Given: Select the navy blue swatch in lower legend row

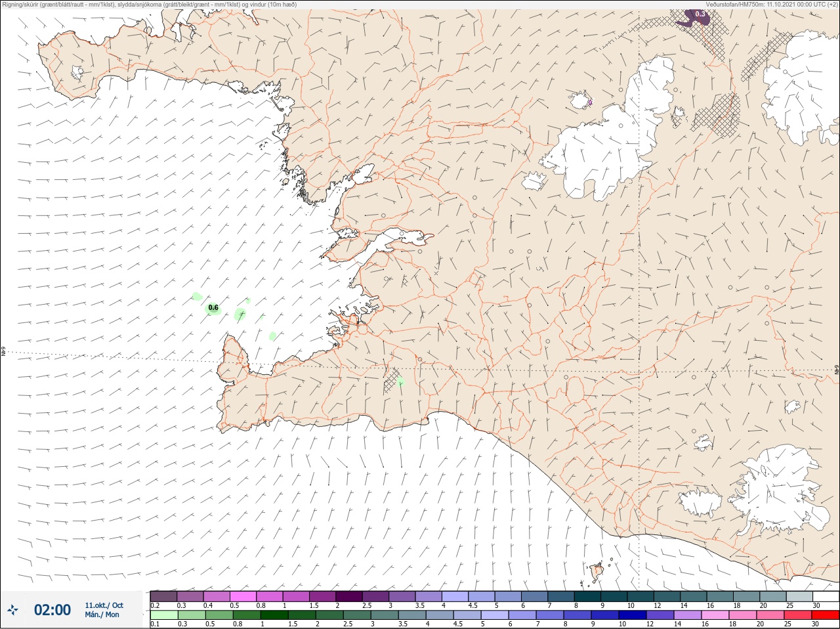Looking at the screenshot, I should 633,615.
